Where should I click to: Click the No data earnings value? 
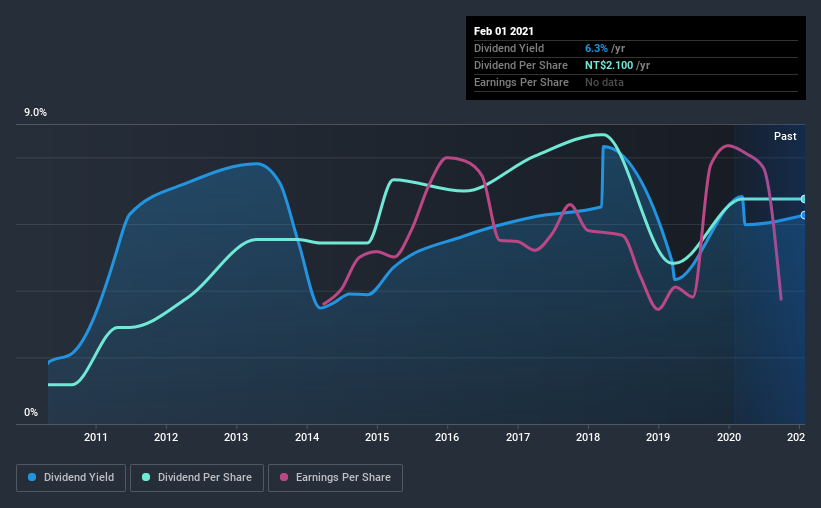[x=604, y=82]
